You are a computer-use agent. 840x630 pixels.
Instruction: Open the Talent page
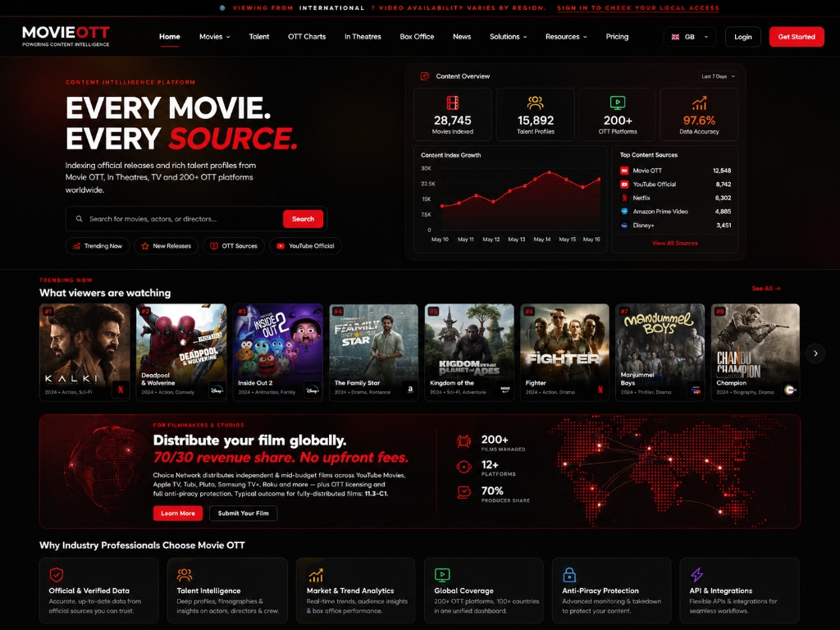tap(258, 36)
